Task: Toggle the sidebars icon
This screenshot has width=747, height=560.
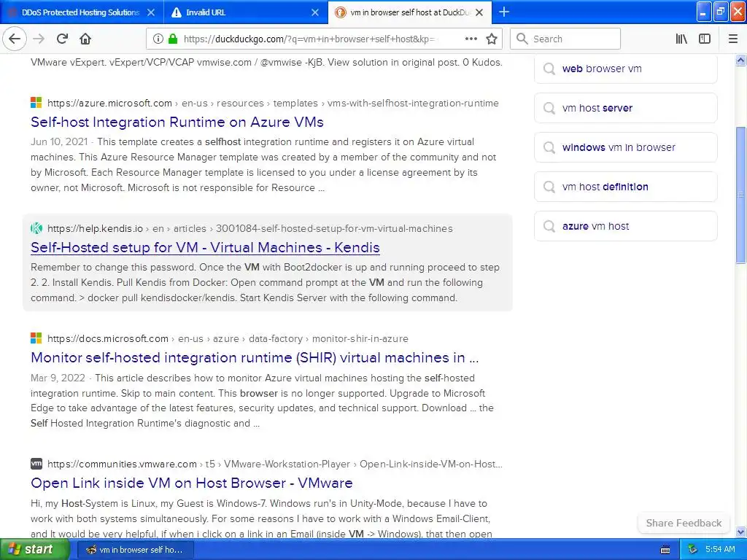Action: click(705, 39)
